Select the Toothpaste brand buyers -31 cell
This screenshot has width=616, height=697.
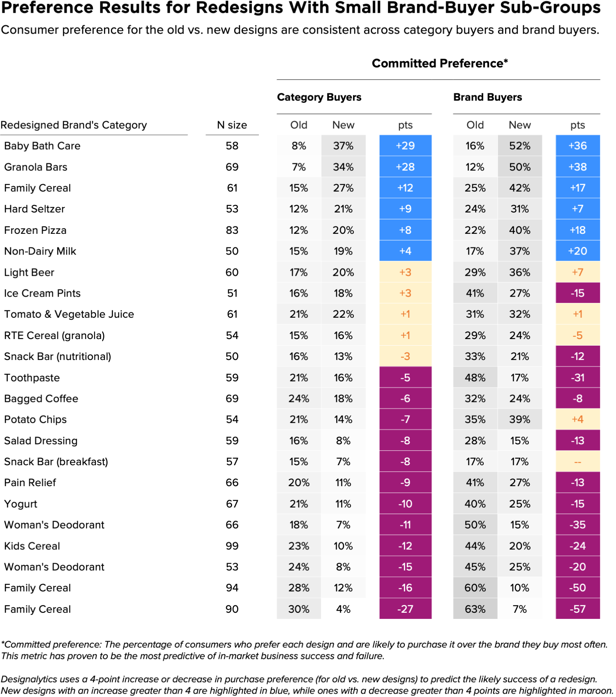point(577,377)
